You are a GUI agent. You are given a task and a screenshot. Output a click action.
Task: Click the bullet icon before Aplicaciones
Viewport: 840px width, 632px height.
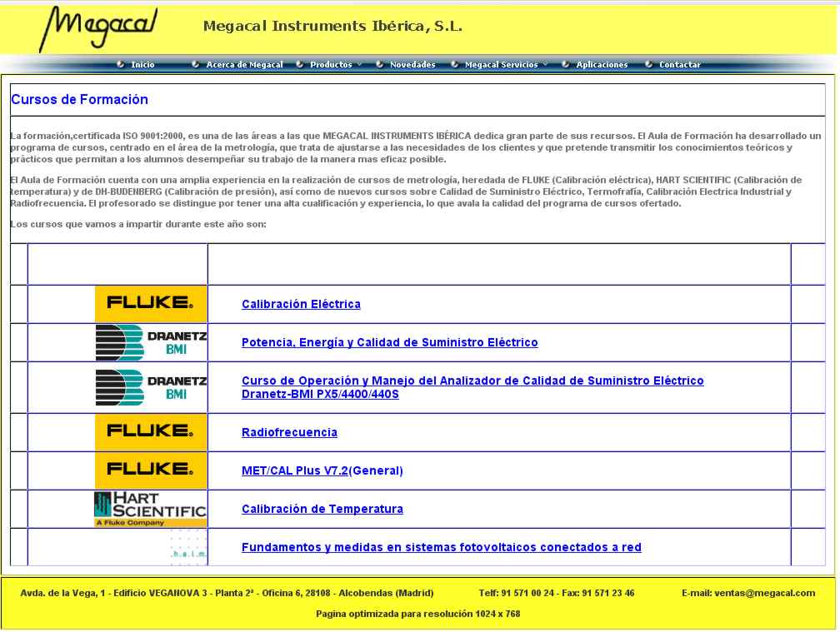(565, 64)
